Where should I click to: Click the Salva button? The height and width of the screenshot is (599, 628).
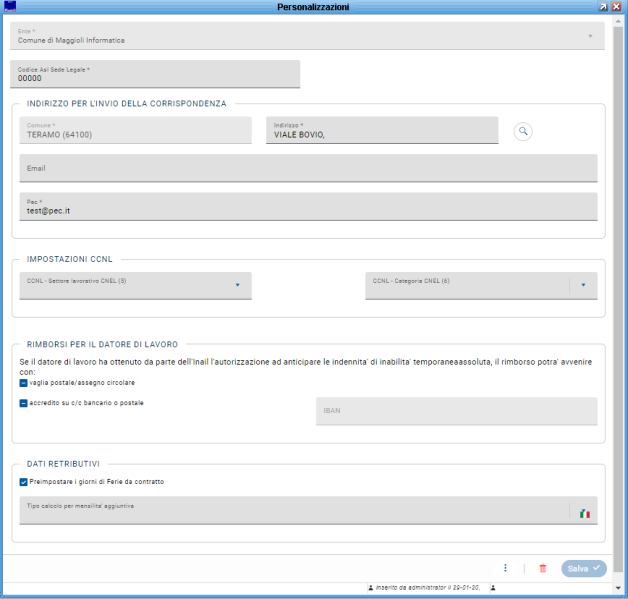584,569
